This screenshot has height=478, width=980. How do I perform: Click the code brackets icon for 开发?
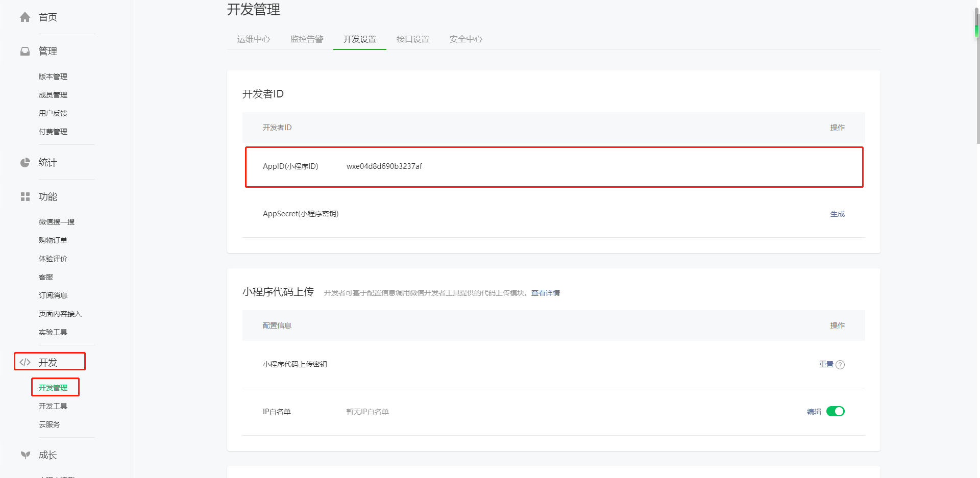pos(25,362)
